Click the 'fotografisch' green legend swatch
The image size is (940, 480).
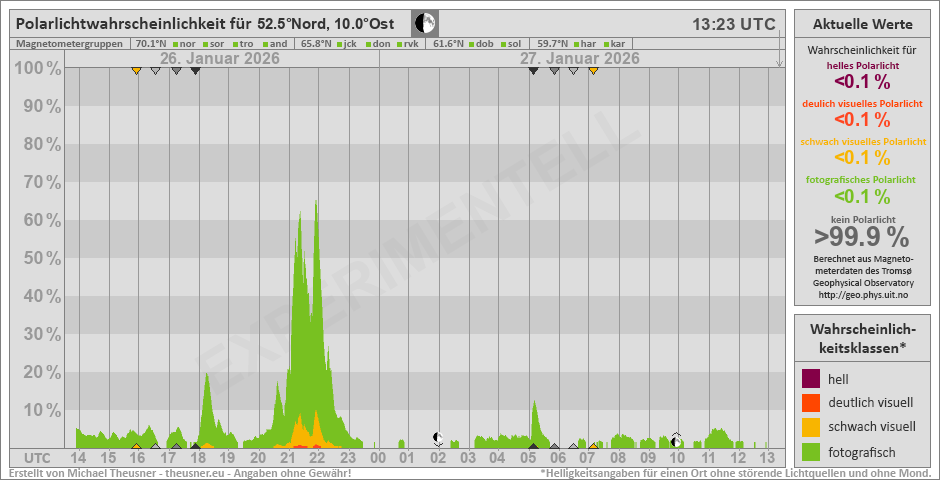click(811, 451)
